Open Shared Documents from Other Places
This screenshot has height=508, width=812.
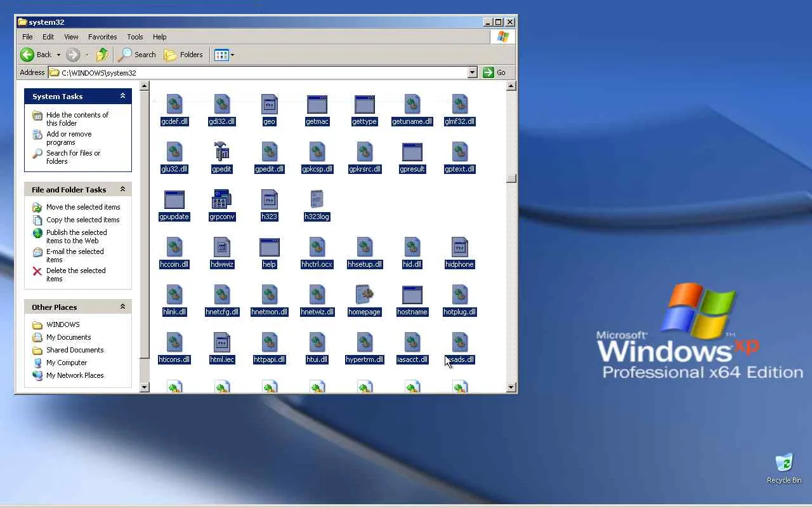coord(75,350)
